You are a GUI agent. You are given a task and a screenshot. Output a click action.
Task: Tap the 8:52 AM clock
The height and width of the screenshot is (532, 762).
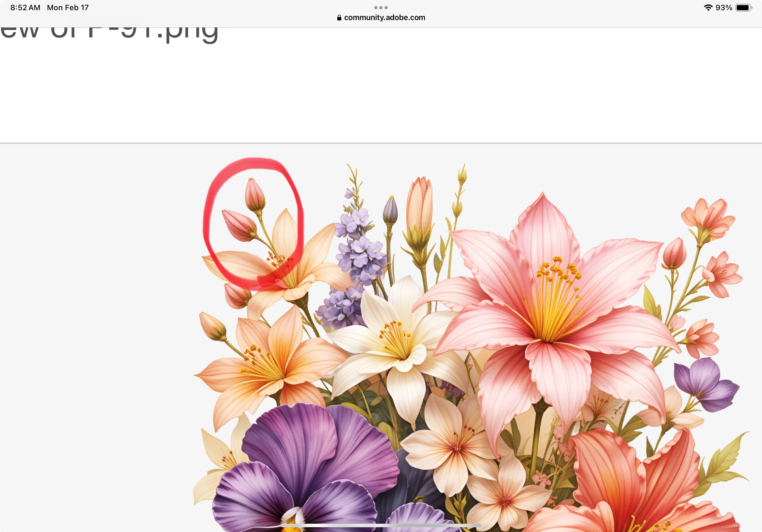pos(25,8)
